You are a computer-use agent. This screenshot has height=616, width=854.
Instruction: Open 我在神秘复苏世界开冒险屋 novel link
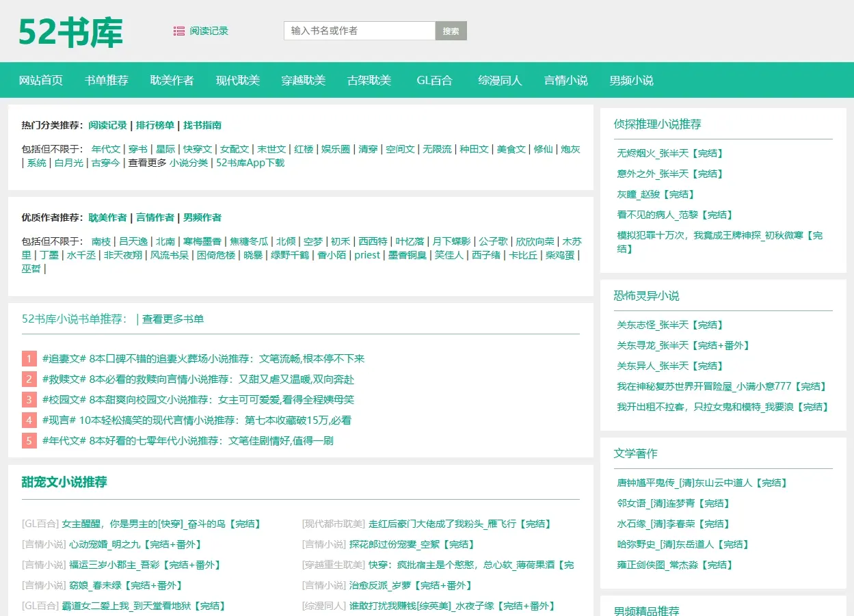(x=722, y=386)
